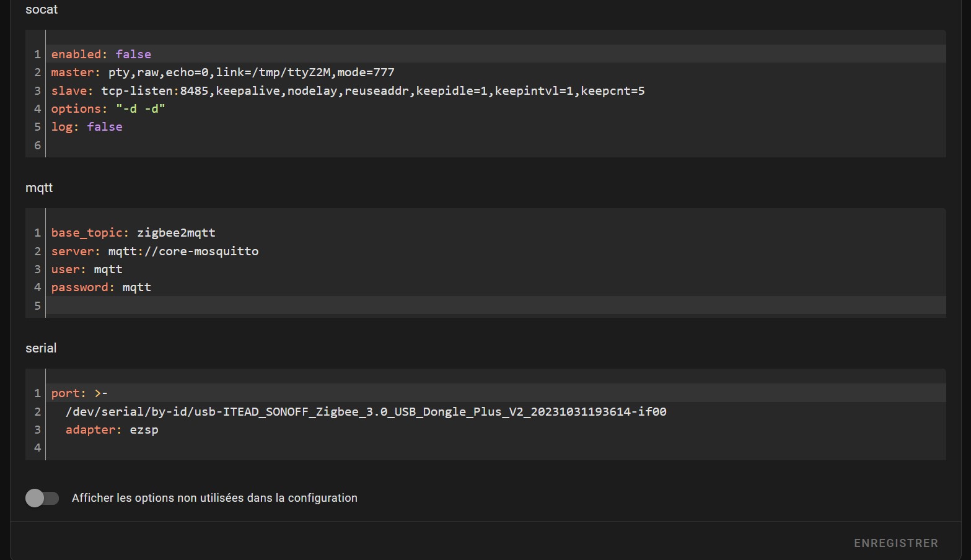The image size is (971, 560).
Task: Click the options "-d -d" string value
Action: coord(141,109)
